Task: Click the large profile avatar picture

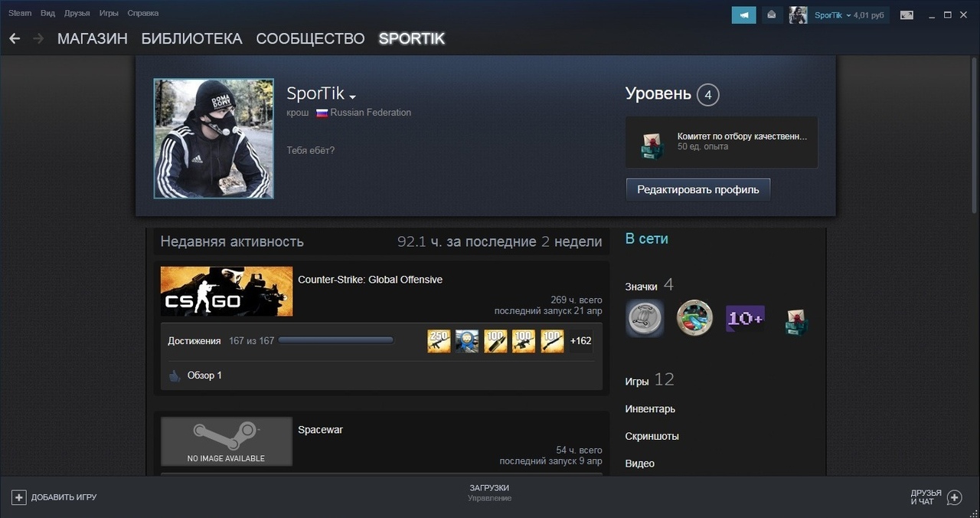Action: [x=214, y=139]
